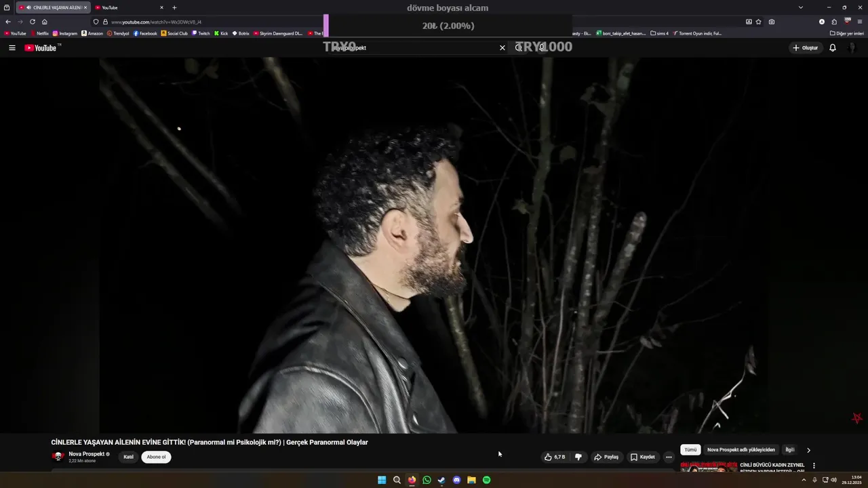Show more filter chips with right arrow

808,450
